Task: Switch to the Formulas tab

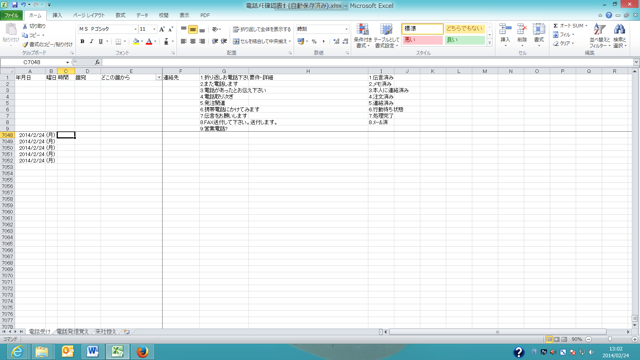Action: (x=120, y=16)
